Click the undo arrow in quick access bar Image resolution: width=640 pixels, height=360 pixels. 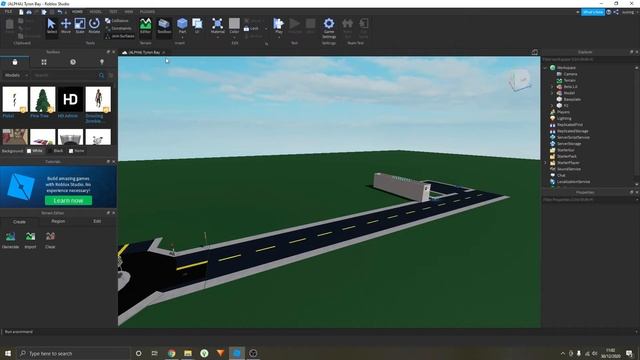60,12
